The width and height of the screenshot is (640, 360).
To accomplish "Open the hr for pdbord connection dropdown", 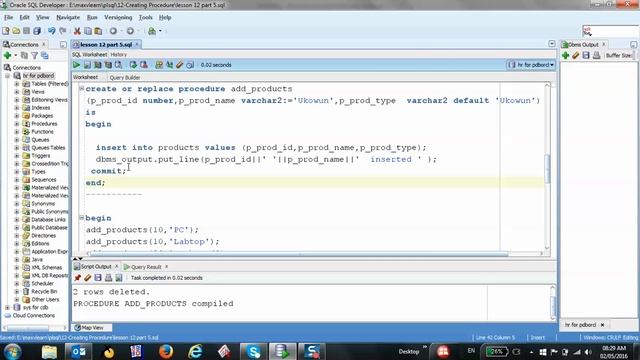I will tap(531, 65).
